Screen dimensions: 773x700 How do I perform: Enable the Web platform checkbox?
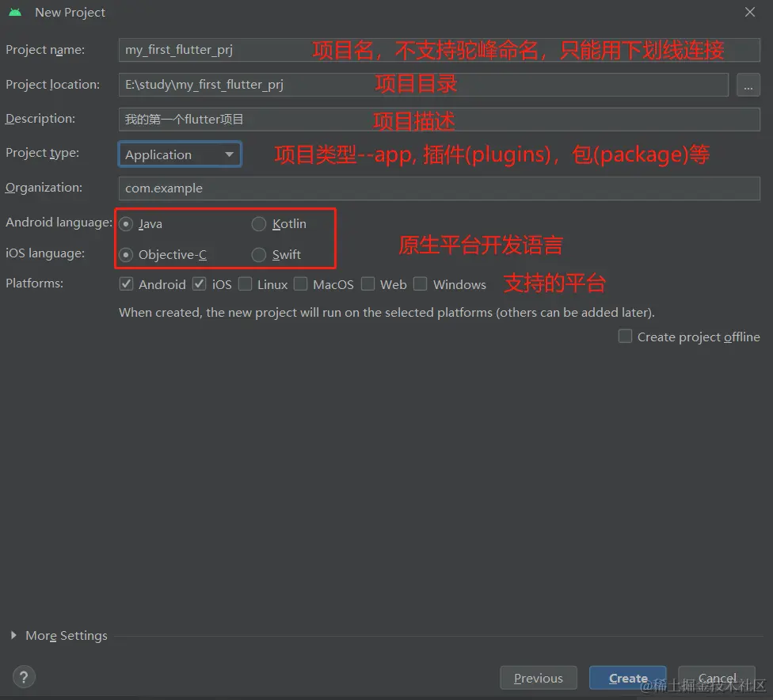click(x=367, y=284)
